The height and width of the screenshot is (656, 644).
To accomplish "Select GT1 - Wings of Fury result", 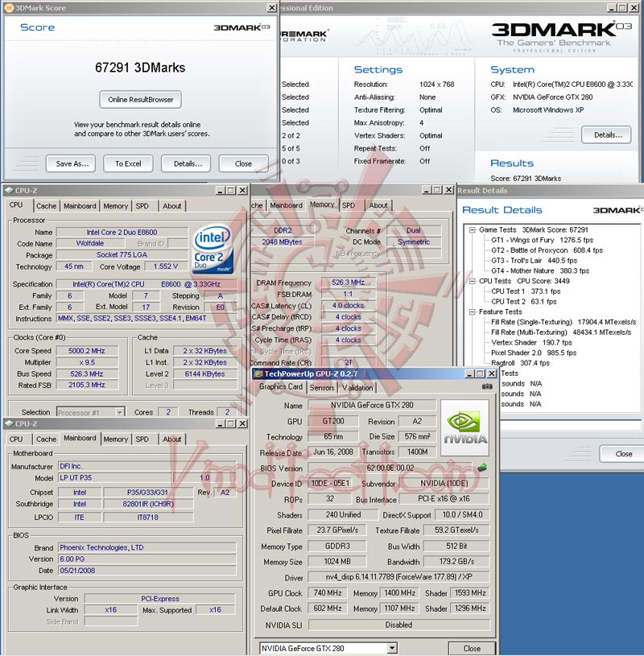I will (542, 240).
